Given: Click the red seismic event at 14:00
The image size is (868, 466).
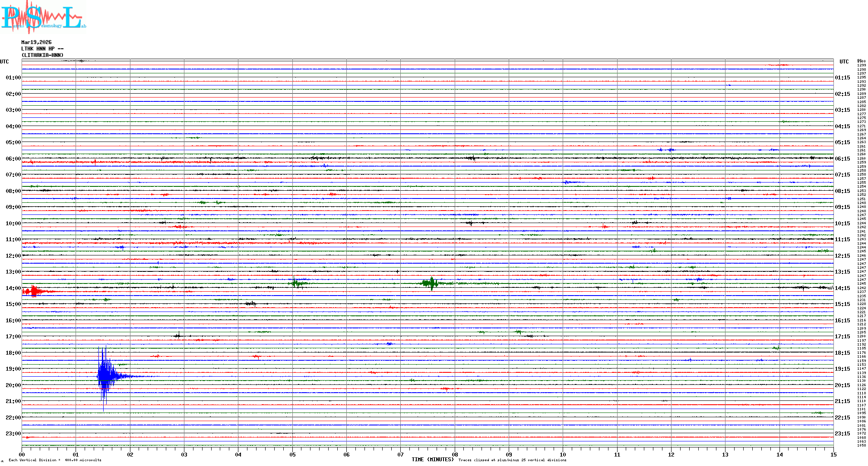Looking at the screenshot, I should tap(33, 292).
